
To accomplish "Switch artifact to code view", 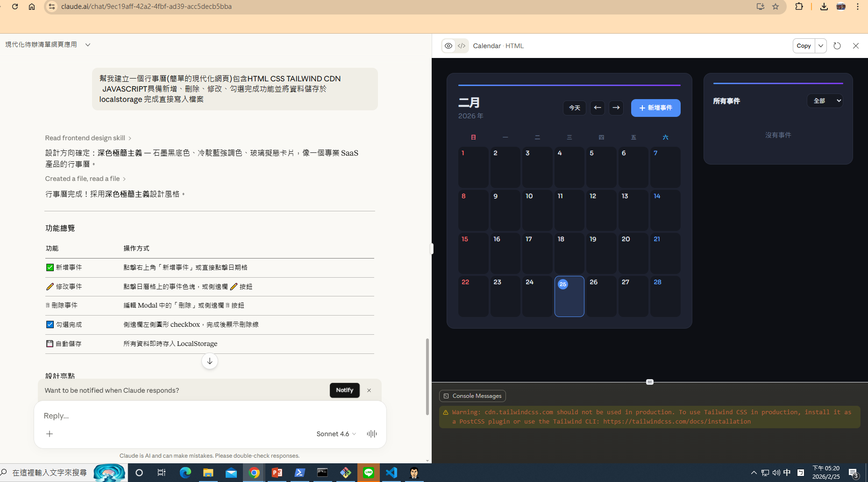I will (x=462, y=46).
